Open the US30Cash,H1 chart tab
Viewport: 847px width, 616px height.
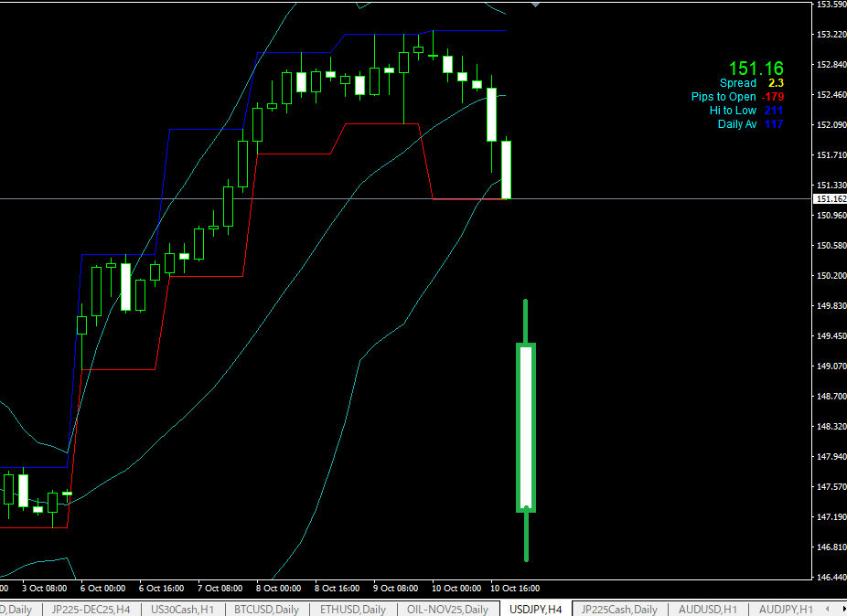pos(182,610)
